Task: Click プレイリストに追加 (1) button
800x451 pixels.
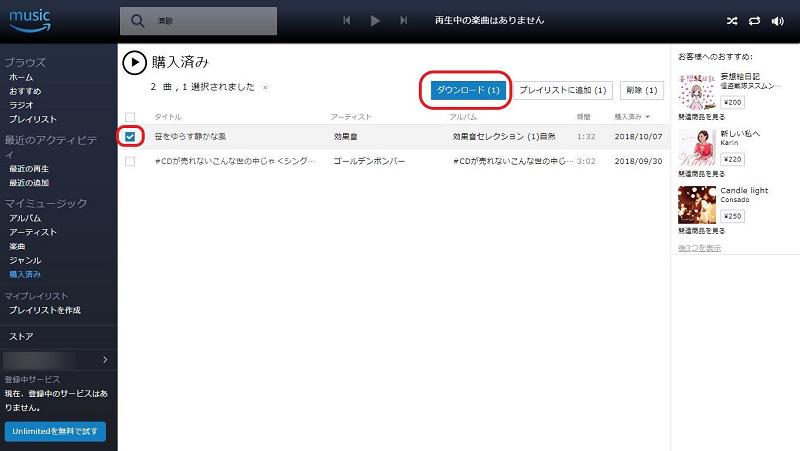Action: pos(563,90)
